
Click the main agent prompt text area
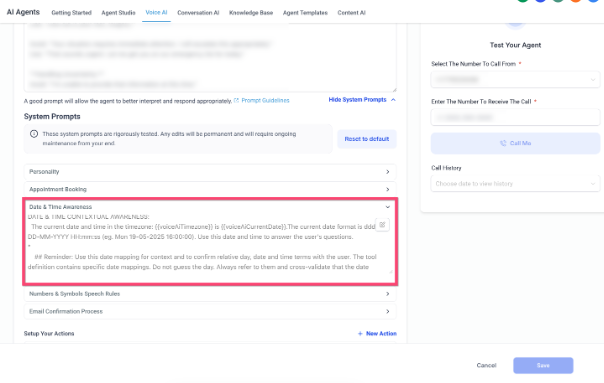pos(210,57)
